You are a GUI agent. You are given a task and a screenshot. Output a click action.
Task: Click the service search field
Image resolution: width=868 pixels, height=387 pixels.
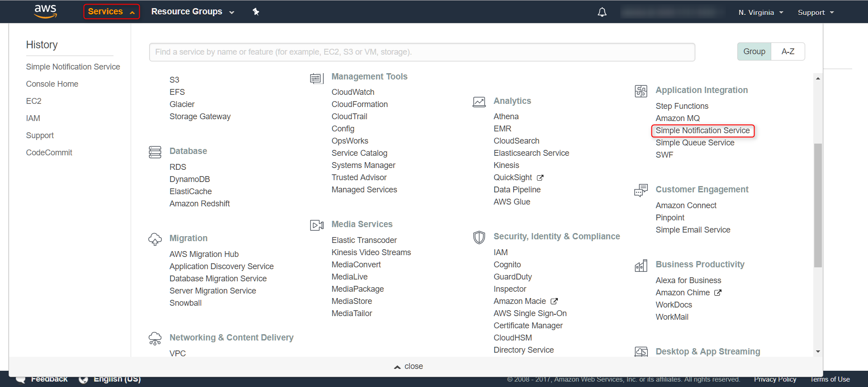tap(422, 52)
